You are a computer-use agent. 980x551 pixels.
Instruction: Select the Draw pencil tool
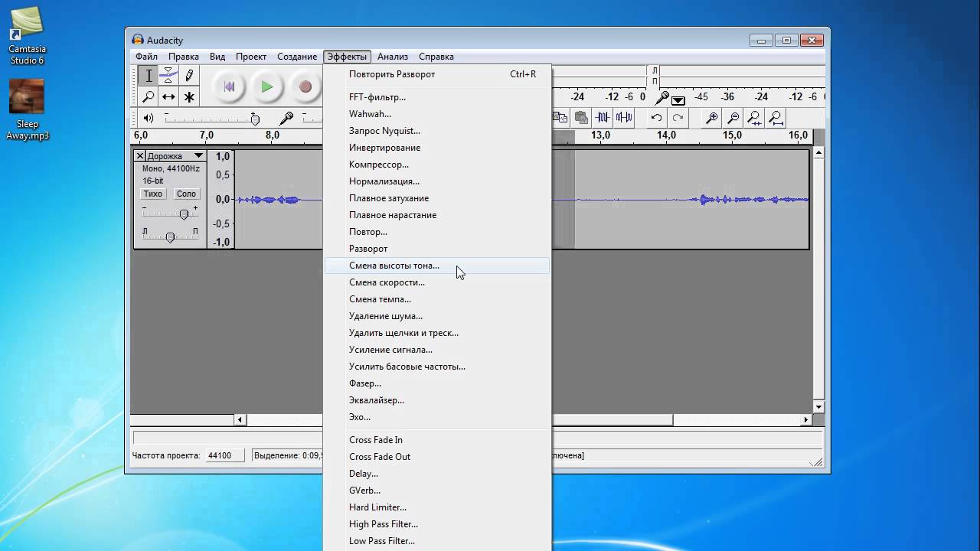point(189,76)
